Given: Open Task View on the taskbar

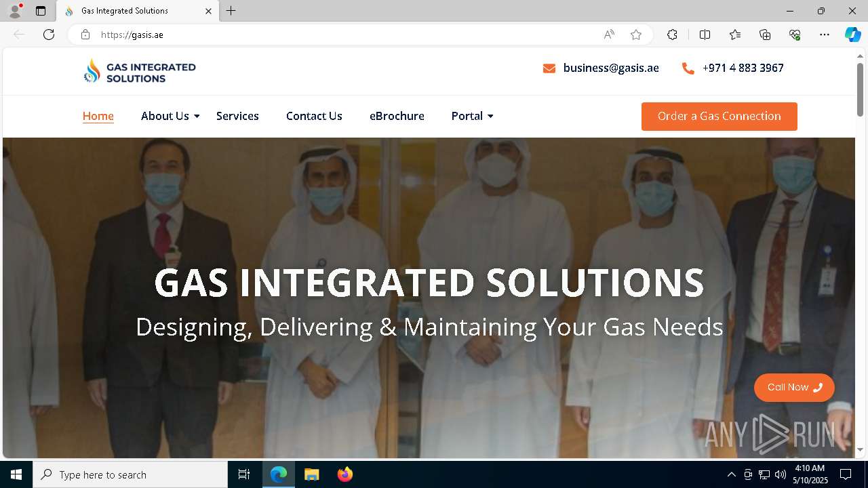Looking at the screenshot, I should 244,474.
